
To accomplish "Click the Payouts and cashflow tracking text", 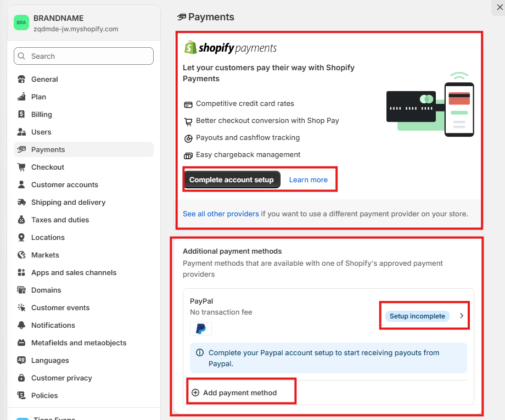I will coord(248,138).
